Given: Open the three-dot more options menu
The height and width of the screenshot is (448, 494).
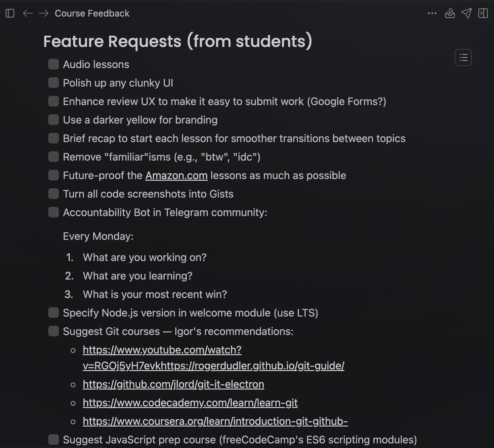Looking at the screenshot, I should 432,13.
